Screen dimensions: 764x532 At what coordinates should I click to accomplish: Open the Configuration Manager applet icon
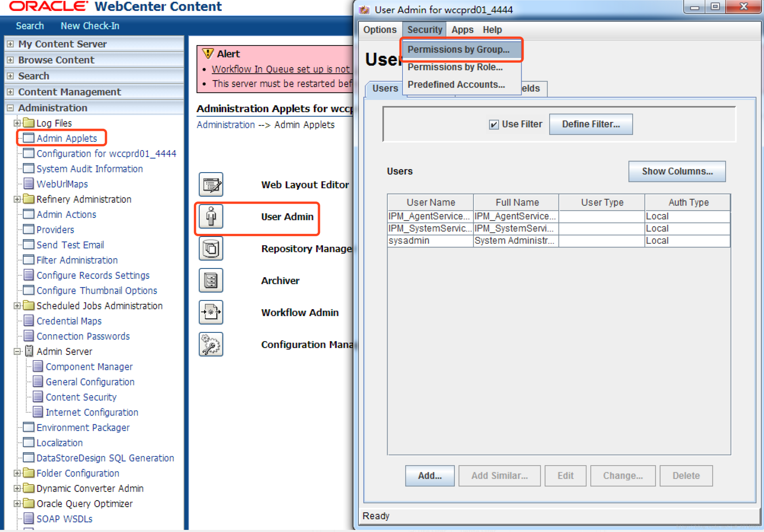pyautogui.click(x=211, y=344)
